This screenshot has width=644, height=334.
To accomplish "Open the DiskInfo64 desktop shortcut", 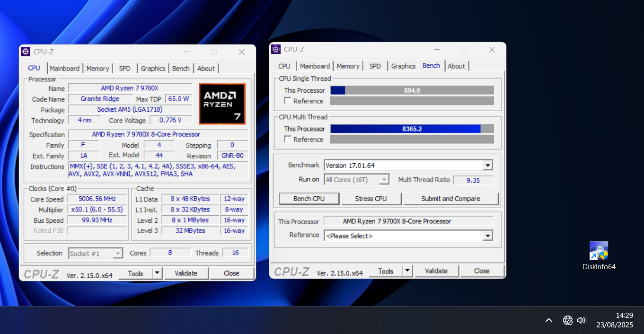I will (x=599, y=255).
